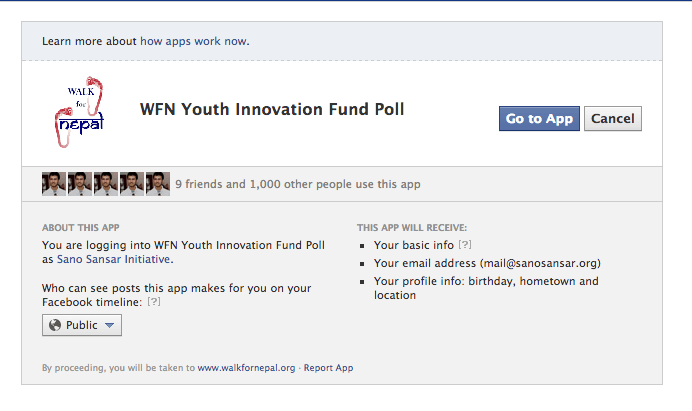Click the Report App link
Viewport: 692px width, 411px height.
[x=328, y=368]
